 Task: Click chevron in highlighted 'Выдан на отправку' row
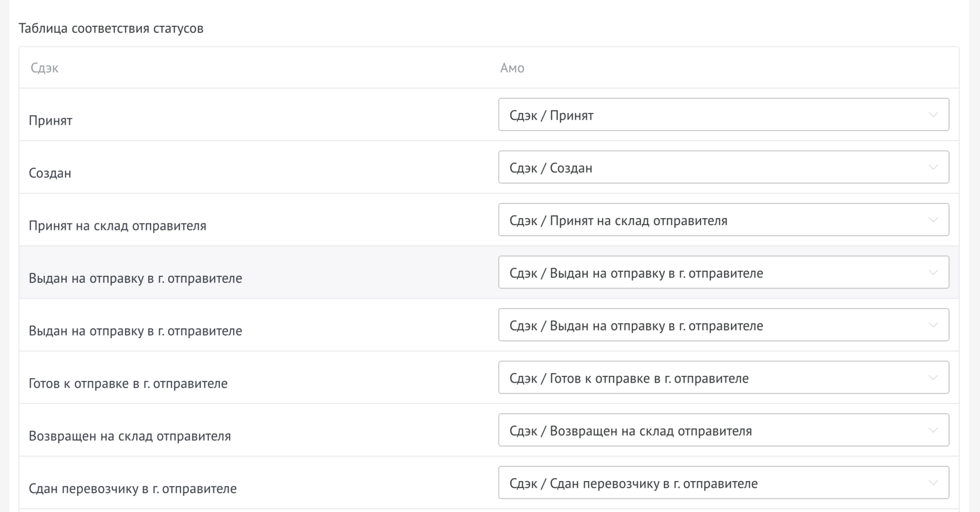pyautogui.click(x=932, y=272)
